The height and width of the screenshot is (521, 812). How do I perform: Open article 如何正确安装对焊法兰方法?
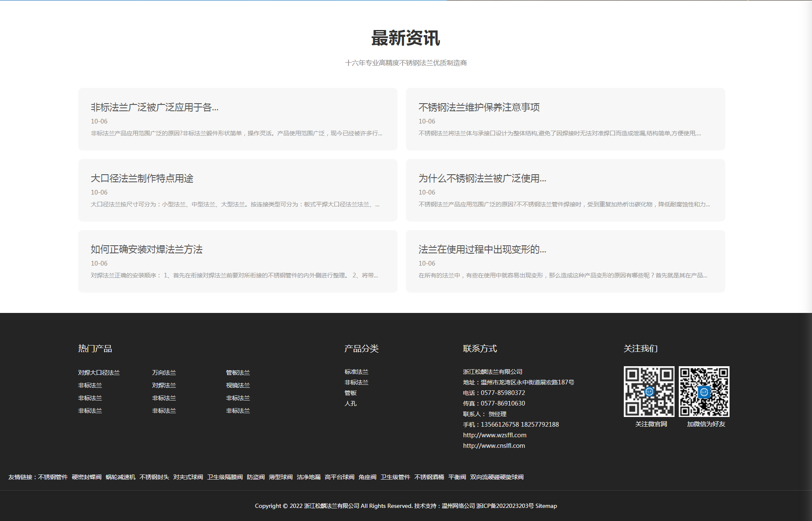(146, 250)
